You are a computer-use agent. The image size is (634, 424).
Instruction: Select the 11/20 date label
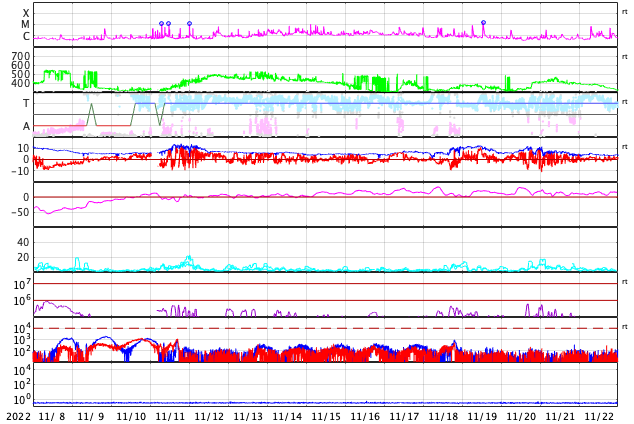(x=521, y=416)
